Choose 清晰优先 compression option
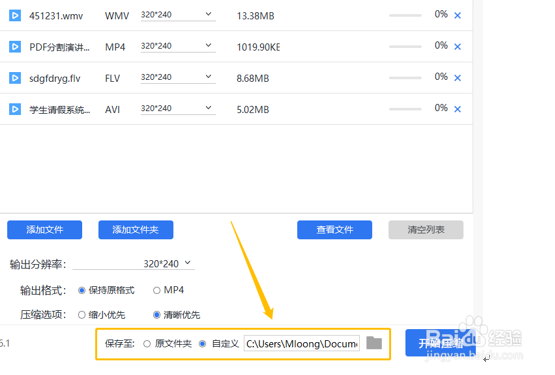This screenshot has height=375, width=555. [176, 315]
